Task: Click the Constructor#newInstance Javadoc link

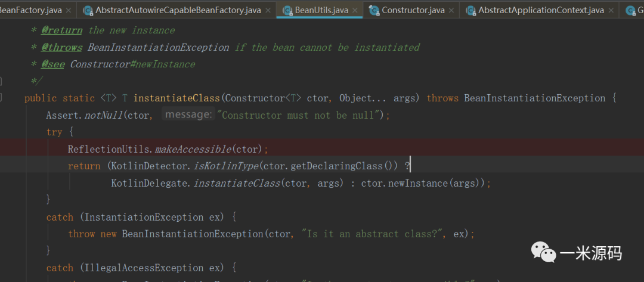Action: coord(132,64)
